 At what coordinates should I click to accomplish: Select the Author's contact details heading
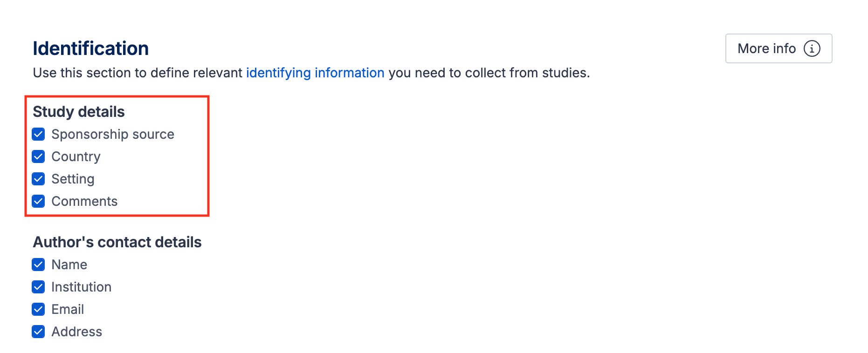click(x=117, y=243)
